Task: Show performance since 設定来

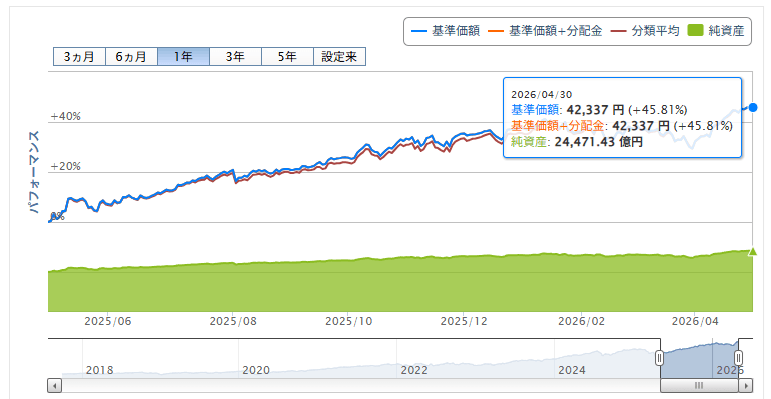Action: coord(339,57)
